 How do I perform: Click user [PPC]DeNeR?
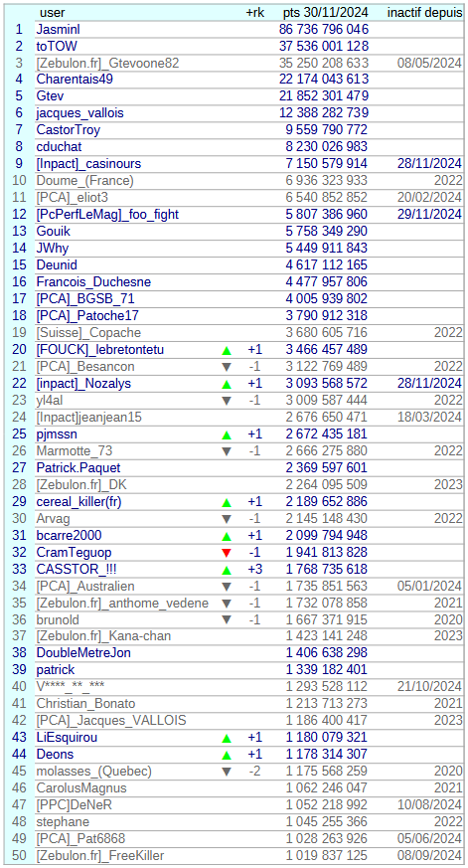[75, 805]
